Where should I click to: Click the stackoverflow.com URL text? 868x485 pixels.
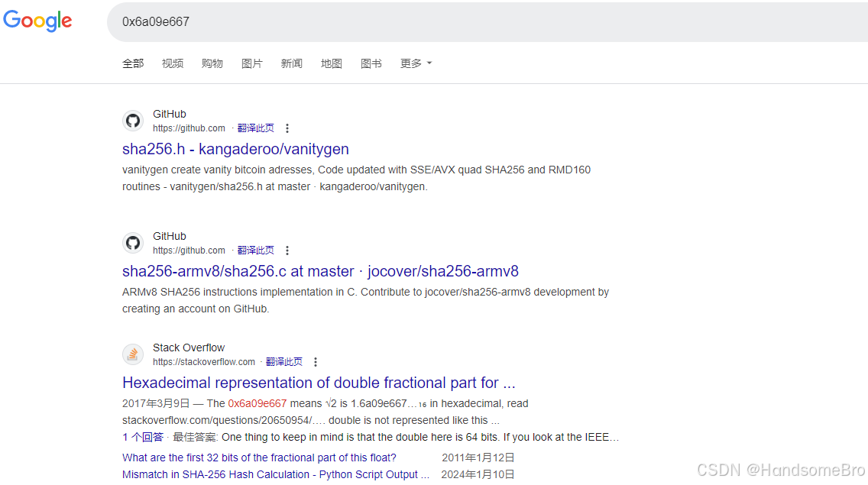pyautogui.click(x=204, y=362)
